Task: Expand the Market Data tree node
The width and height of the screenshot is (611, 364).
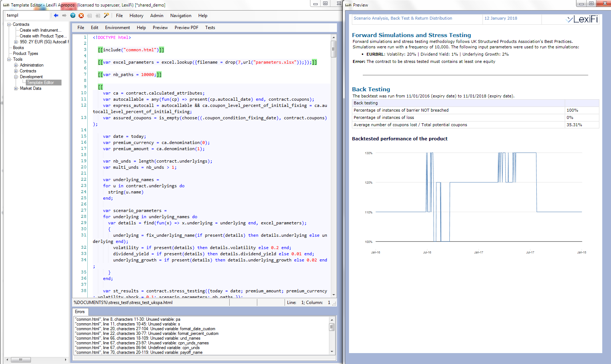Action: [x=16, y=88]
